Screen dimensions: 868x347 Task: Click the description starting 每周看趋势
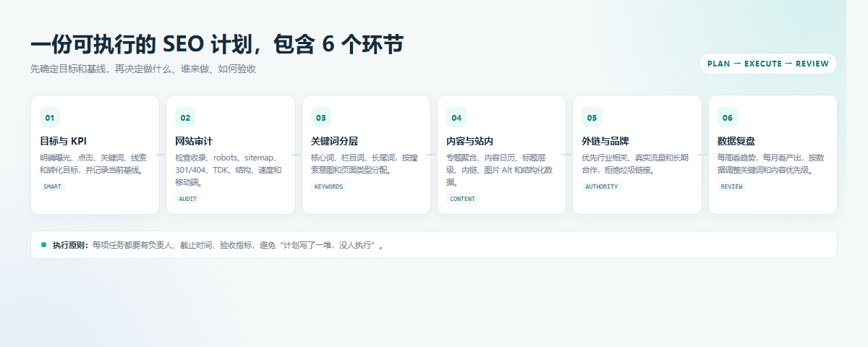click(771, 164)
